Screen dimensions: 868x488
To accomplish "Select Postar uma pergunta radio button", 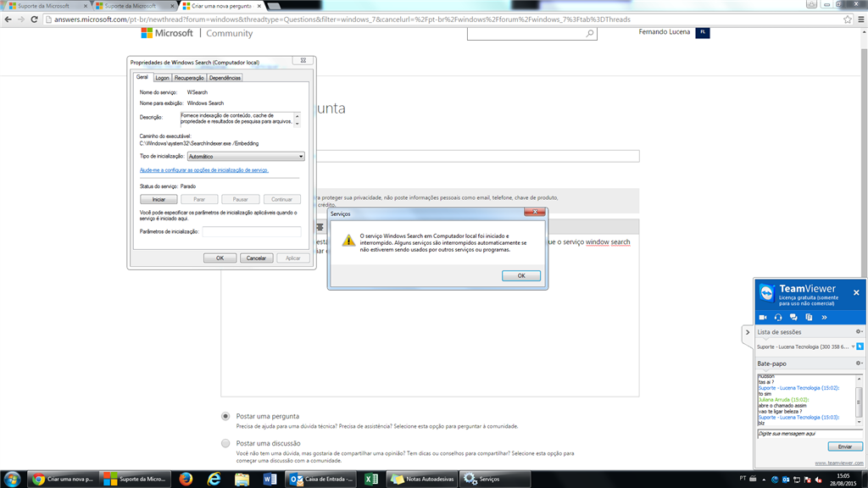I will pyautogui.click(x=225, y=416).
